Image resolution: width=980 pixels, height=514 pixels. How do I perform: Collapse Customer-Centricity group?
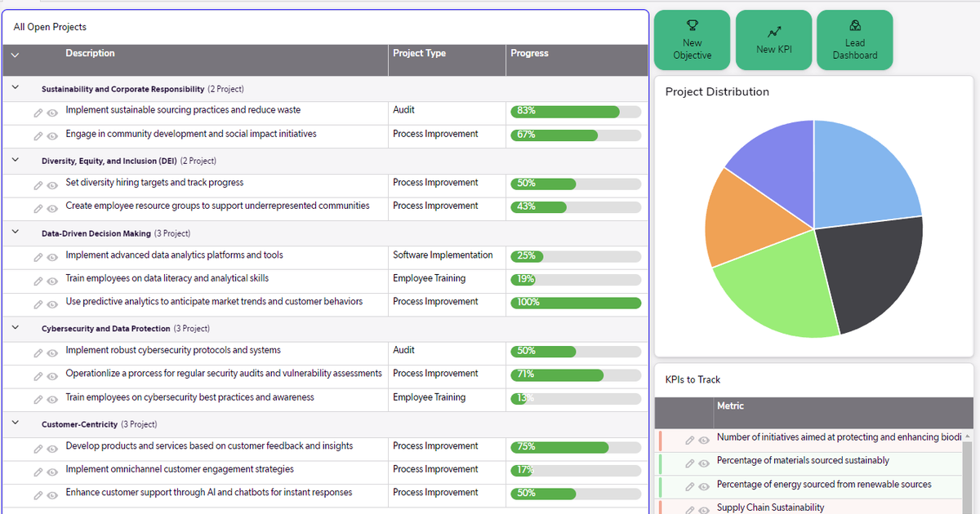(15, 423)
